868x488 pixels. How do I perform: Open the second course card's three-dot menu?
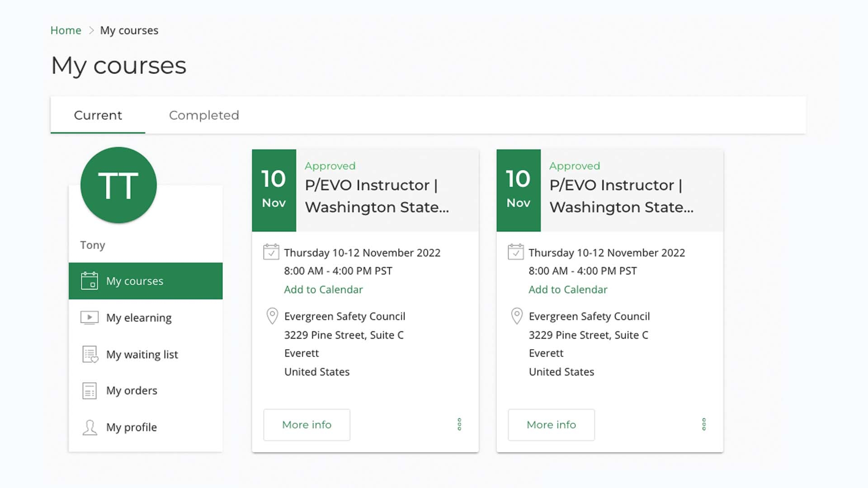703,424
